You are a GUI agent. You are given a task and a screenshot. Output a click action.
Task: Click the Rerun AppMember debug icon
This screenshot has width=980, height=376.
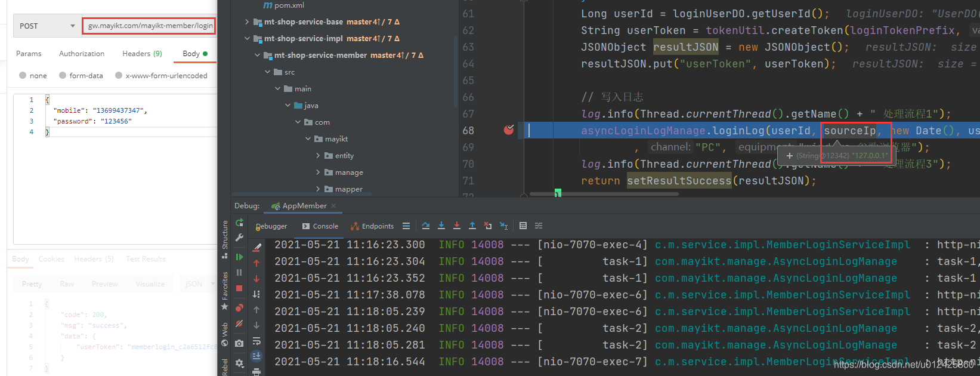pyautogui.click(x=239, y=223)
